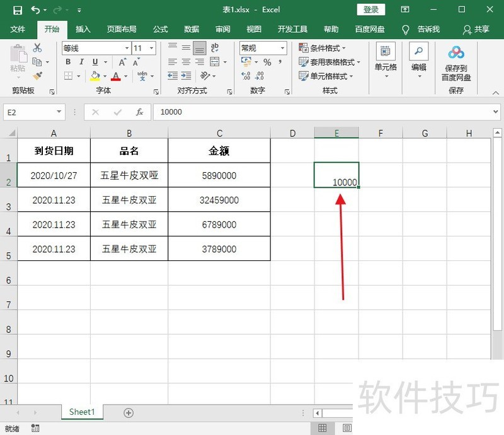The height and width of the screenshot is (435, 504).
Task: Add a new sheet with plus button
Action: click(x=129, y=413)
